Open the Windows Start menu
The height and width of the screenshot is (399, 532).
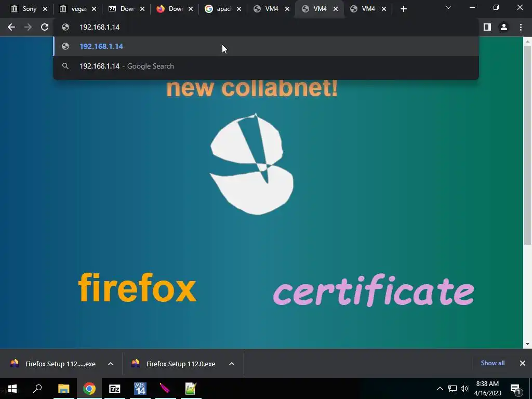pos(12,389)
